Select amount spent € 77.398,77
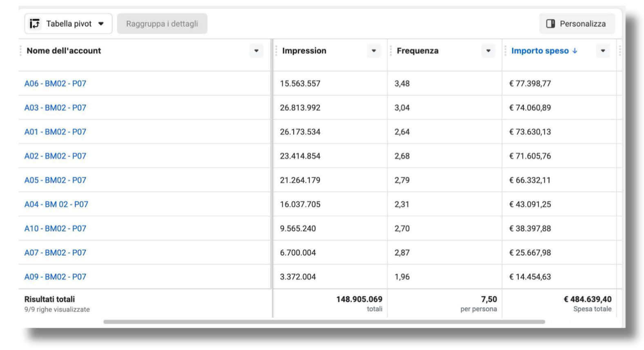The width and height of the screenshot is (644, 350). [x=530, y=83]
